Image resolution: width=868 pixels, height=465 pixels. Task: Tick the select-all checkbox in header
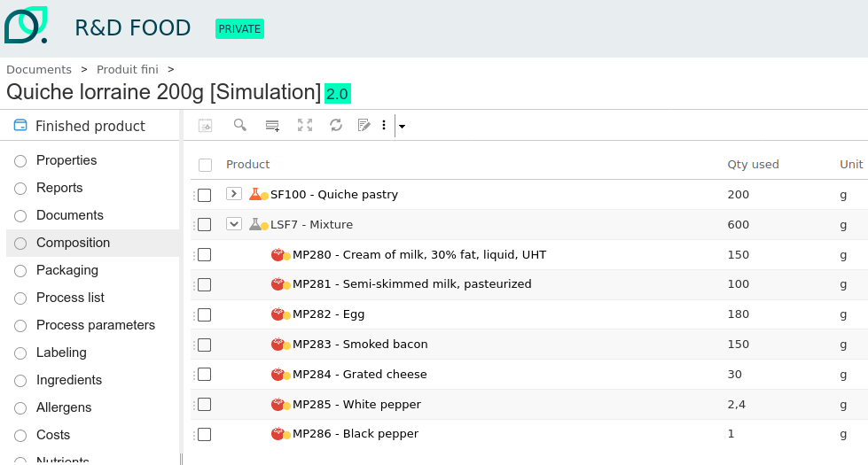[x=206, y=165]
